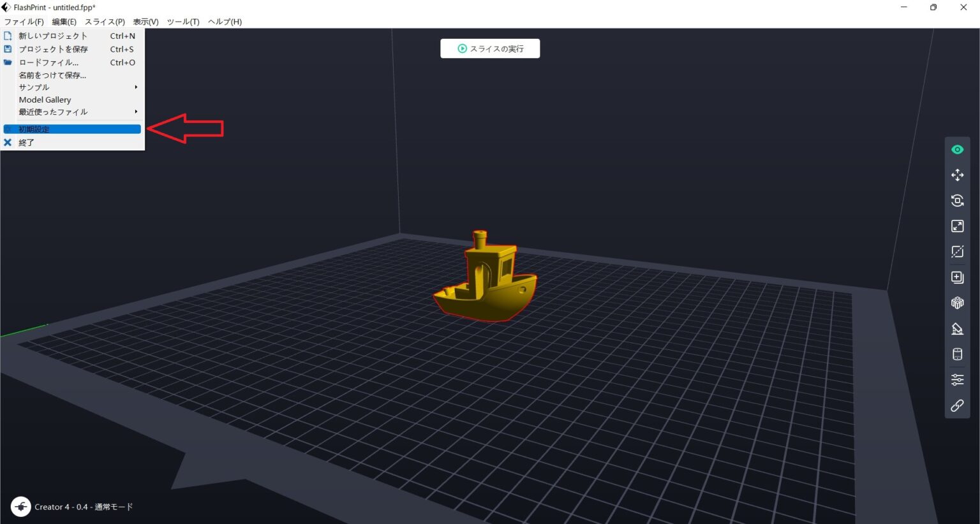The height and width of the screenshot is (524, 980).
Task: Open Model Gallery from the menu
Action: tap(45, 100)
